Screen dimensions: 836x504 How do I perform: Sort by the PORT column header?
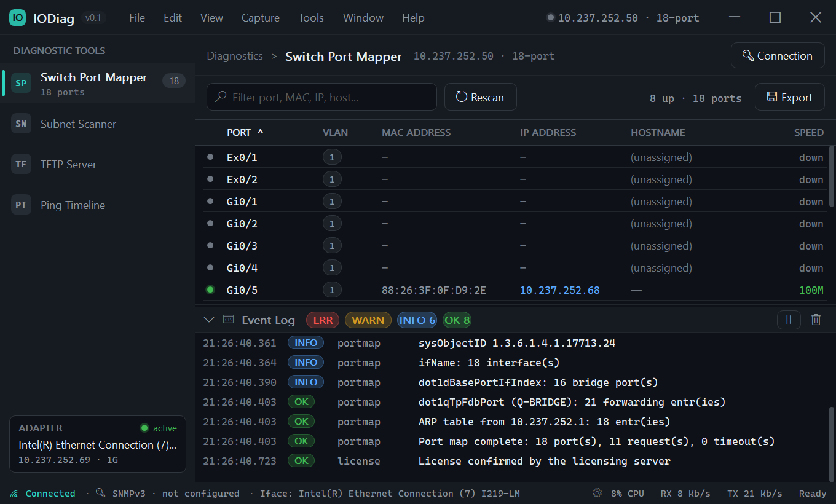pos(245,132)
